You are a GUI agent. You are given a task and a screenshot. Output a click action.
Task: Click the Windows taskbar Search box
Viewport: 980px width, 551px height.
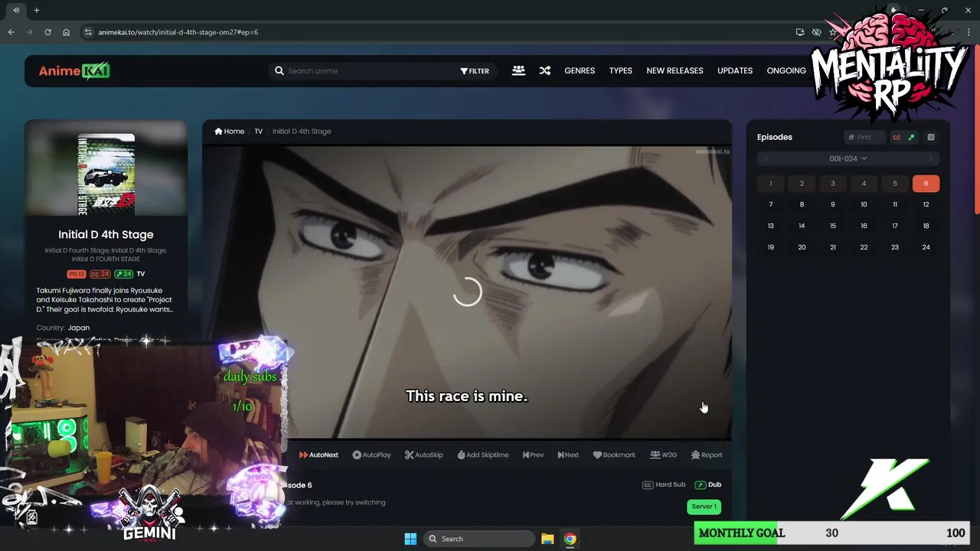click(479, 539)
